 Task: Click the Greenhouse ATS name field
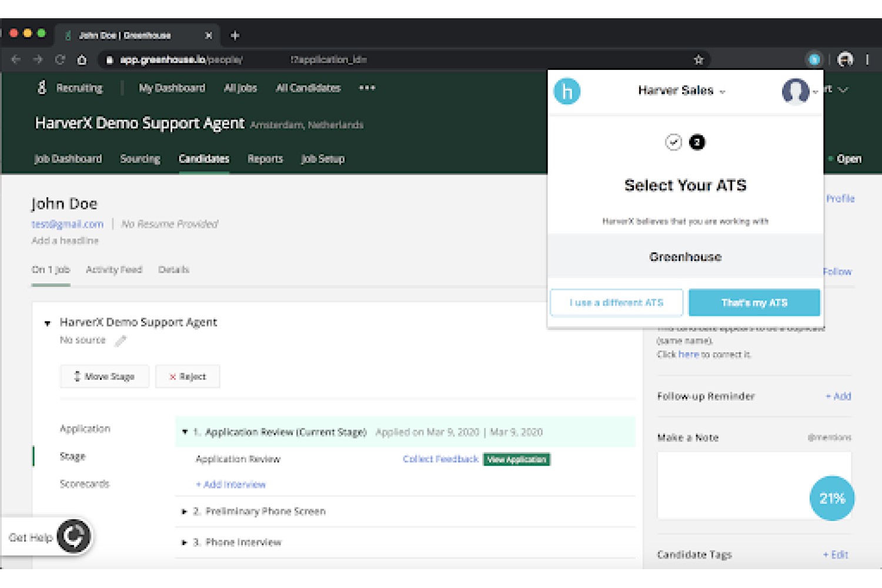(x=685, y=256)
